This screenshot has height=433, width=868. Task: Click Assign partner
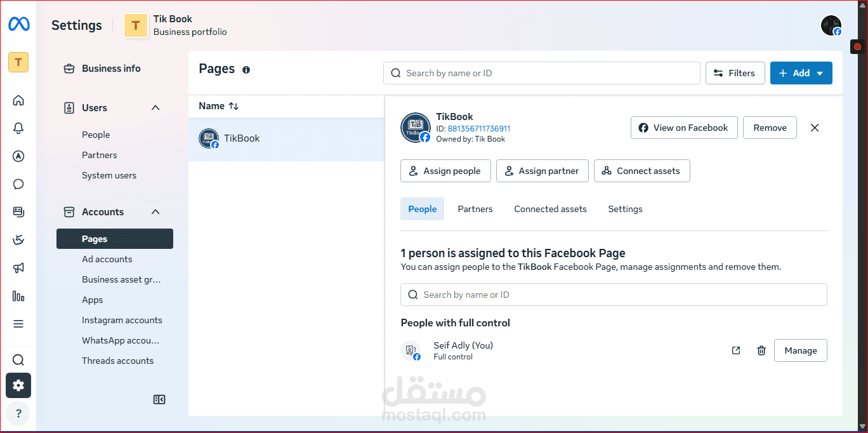[x=542, y=171]
